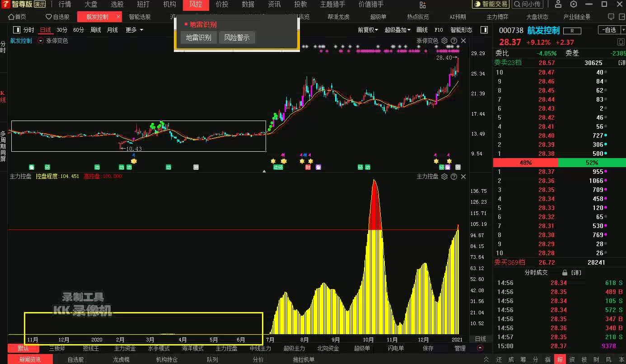The width and height of the screenshot is (626, 364).
Task: Switch to the 三板斧 indicator tab
Action: click(57, 348)
